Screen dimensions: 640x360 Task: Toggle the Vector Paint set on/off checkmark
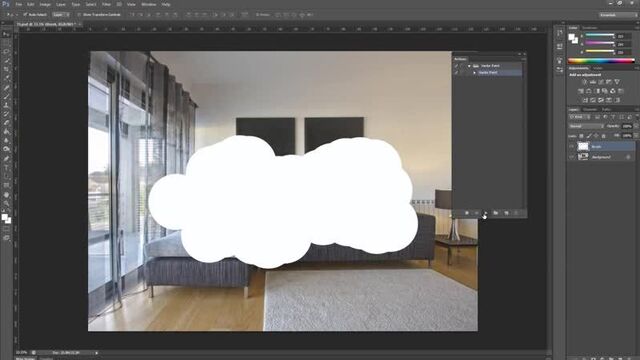[456, 66]
